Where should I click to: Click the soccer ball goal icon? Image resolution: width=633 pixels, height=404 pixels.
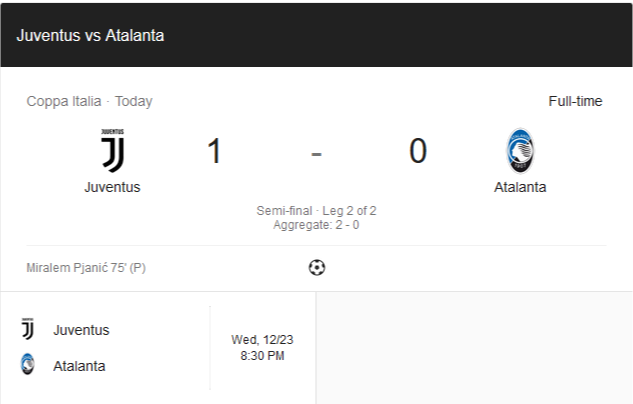(x=317, y=268)
